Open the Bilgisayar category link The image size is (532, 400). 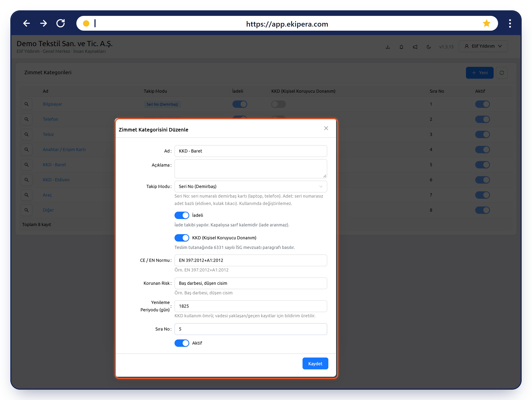click(52, 104)
